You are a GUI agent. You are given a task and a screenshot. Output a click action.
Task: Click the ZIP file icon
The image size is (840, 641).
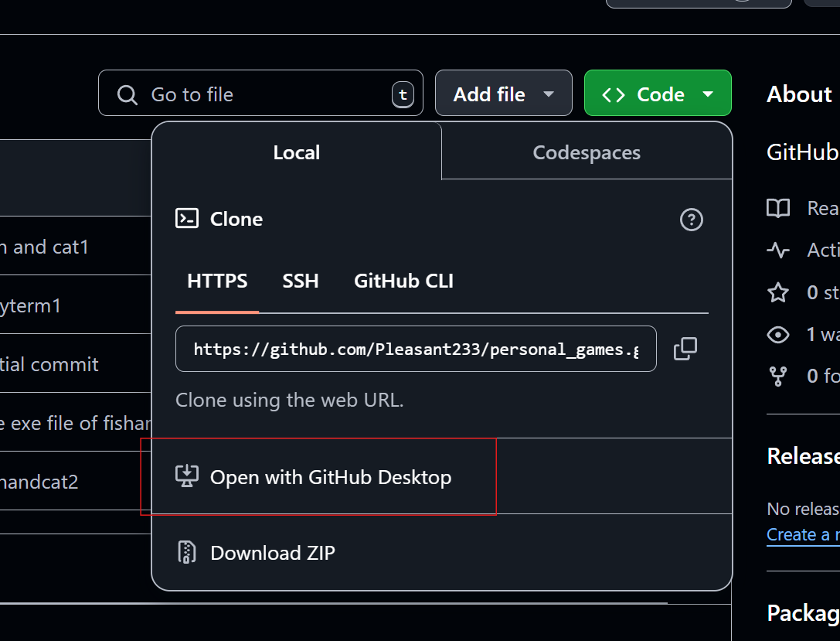[187, 552]
